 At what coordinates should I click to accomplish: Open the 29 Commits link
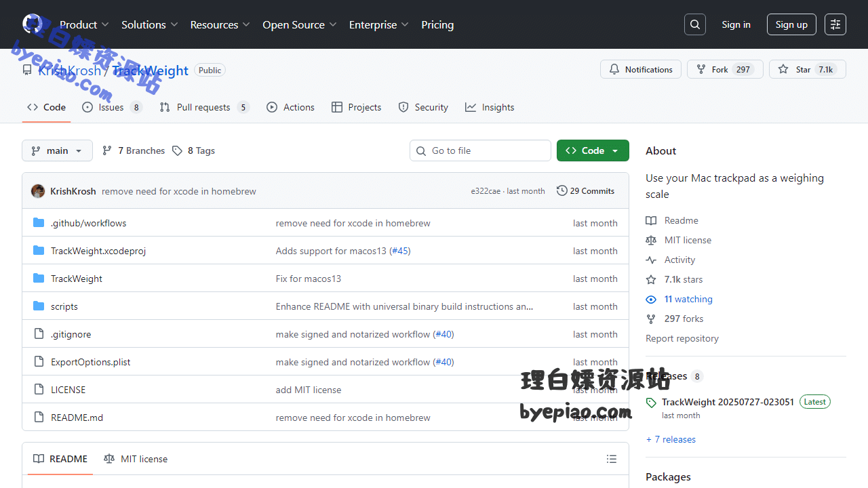585,191
